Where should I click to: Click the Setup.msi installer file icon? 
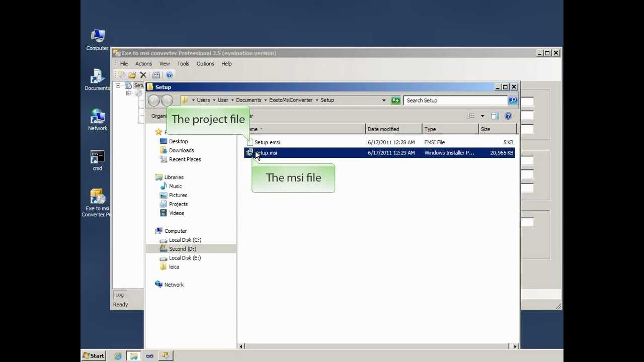pos(250,153)
